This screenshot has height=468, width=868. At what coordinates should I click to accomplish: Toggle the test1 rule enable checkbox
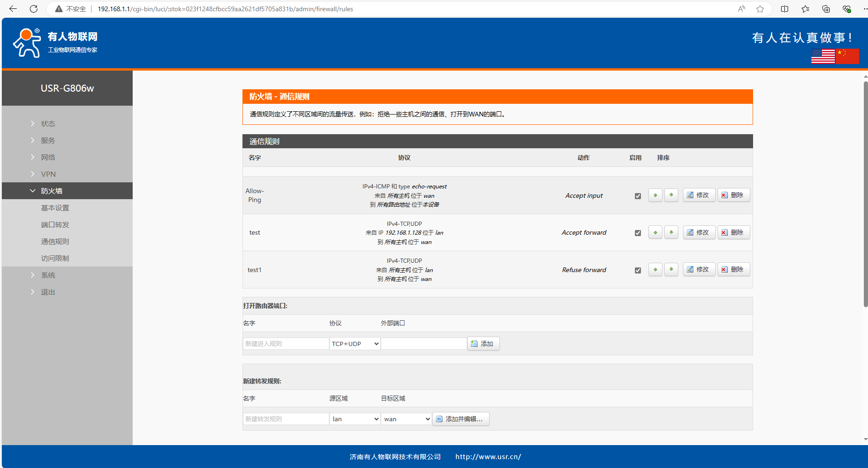click(x=638, y=270)
